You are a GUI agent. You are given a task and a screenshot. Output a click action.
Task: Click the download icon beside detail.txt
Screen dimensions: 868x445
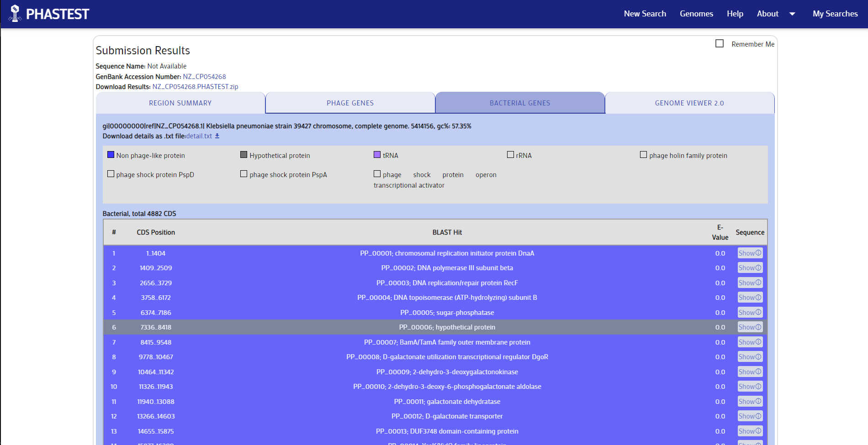217,136
